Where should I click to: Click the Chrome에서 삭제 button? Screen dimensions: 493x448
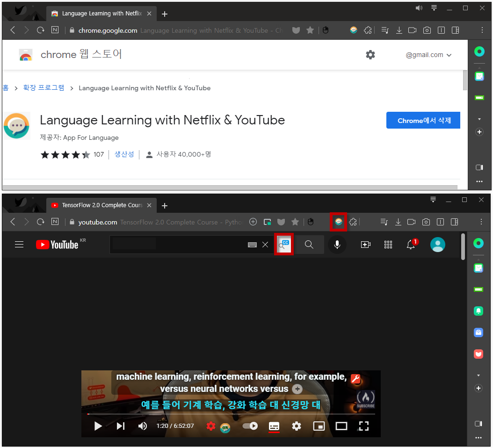(x=423, y=120)
